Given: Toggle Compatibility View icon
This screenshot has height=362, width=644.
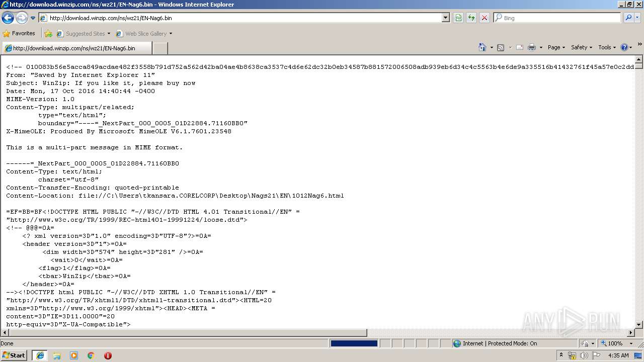Looking at the screenshot, I should point(458,18).
